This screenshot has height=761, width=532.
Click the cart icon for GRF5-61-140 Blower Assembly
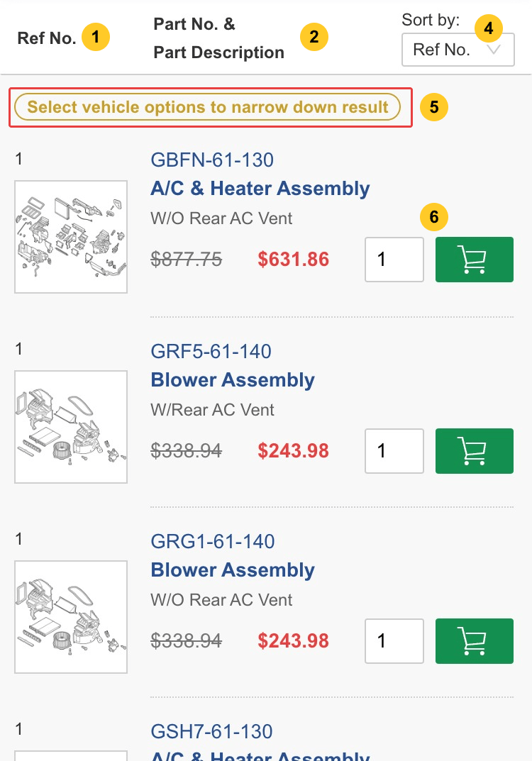(x=474, y=451)
